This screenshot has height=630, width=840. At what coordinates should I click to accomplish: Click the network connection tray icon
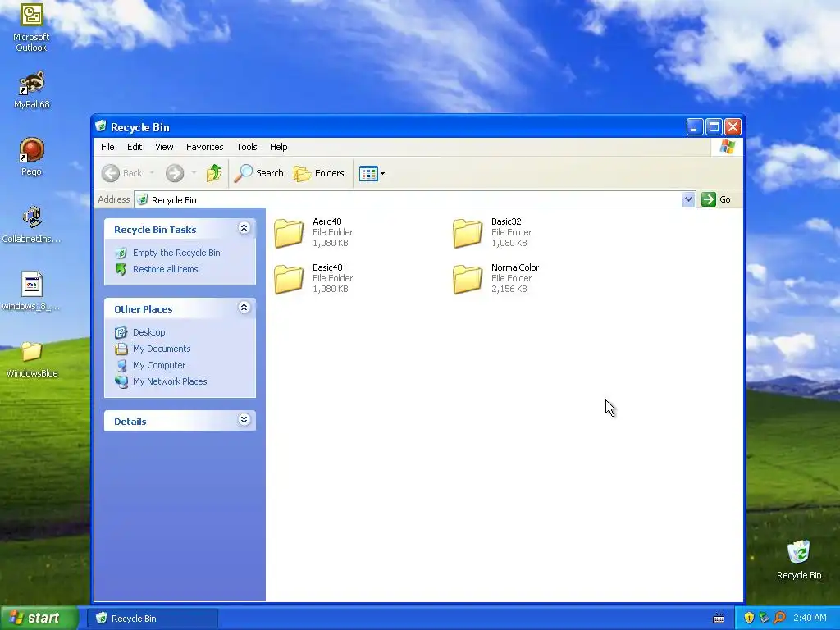tap(764, 618)
